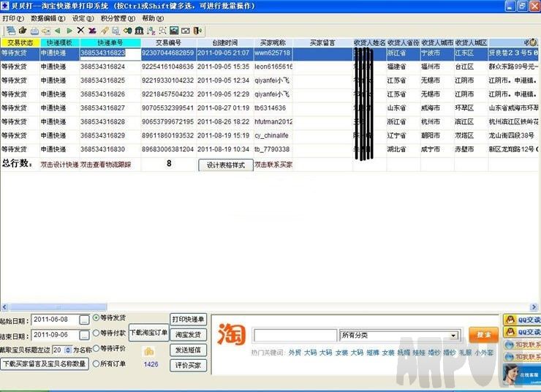
Task: Click the 双击联系买家 red text
Action: click(273, 165)
